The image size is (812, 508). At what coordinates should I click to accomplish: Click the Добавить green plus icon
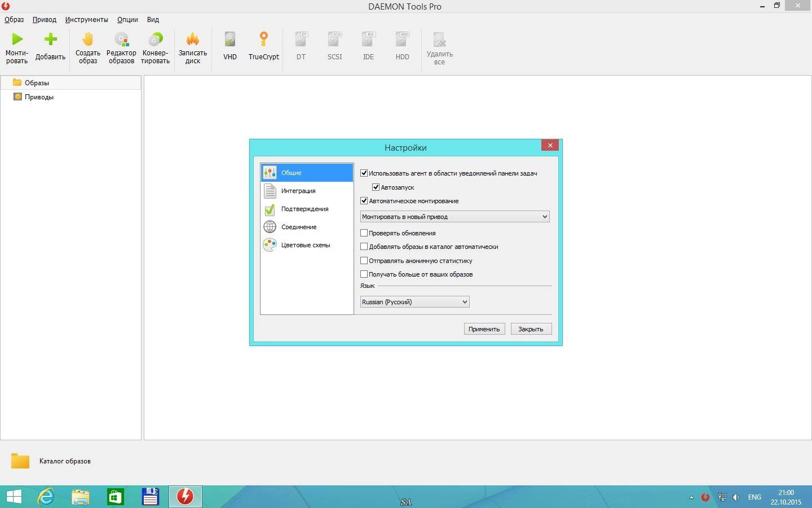(x=51, y=39)
